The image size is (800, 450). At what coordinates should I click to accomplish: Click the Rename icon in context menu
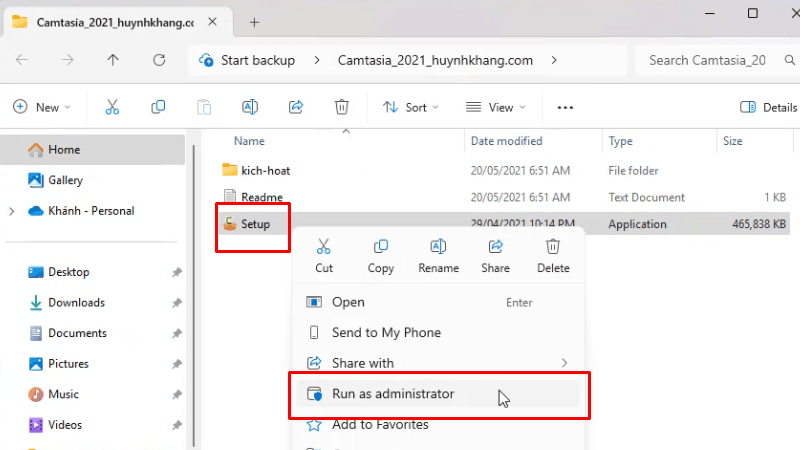pyautogui.click(x=438, y=247)
